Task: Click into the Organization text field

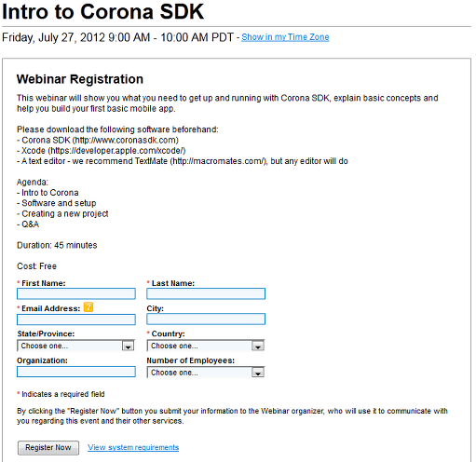Action: (x=76, y=372)
